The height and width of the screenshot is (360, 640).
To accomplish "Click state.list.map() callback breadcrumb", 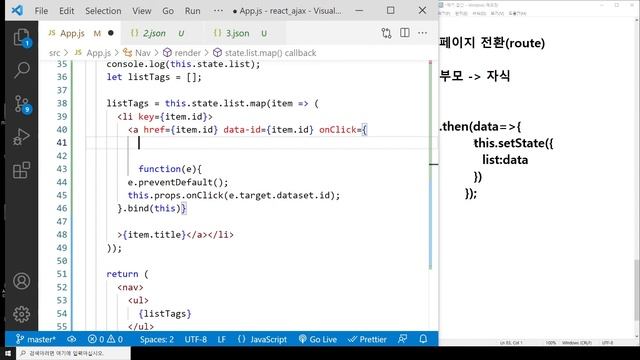I will coord(270,53).
